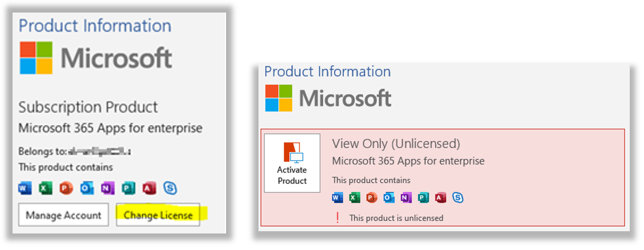This screenshot has height=250, width=644.
Task: Select the Word icon in the unlicensed panel
Action: coord(338,198)
